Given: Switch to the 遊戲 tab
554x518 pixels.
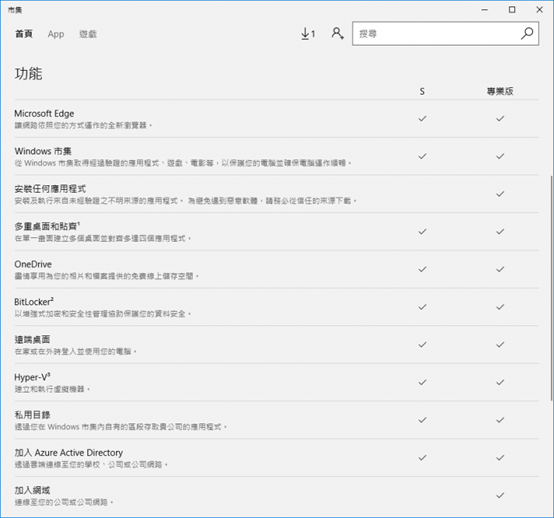Looking at the screenshot, I should 88,34.
